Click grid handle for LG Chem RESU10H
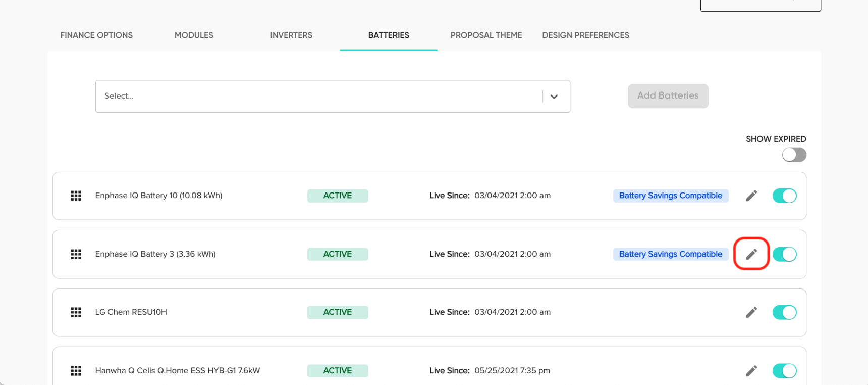This screenshot has width=868, height=385. pos(76,312)
